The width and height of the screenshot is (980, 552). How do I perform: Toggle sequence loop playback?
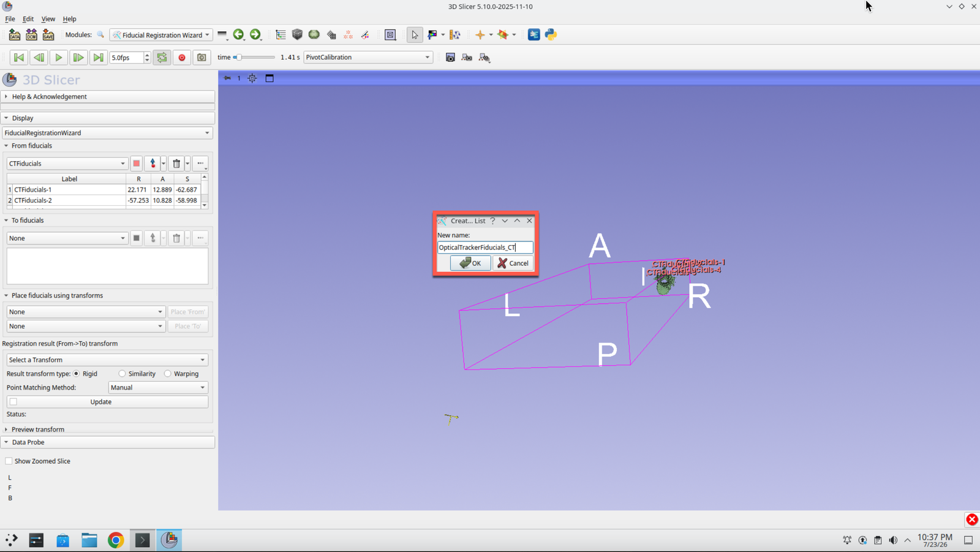pyautogui.click(x=162, y=58)
